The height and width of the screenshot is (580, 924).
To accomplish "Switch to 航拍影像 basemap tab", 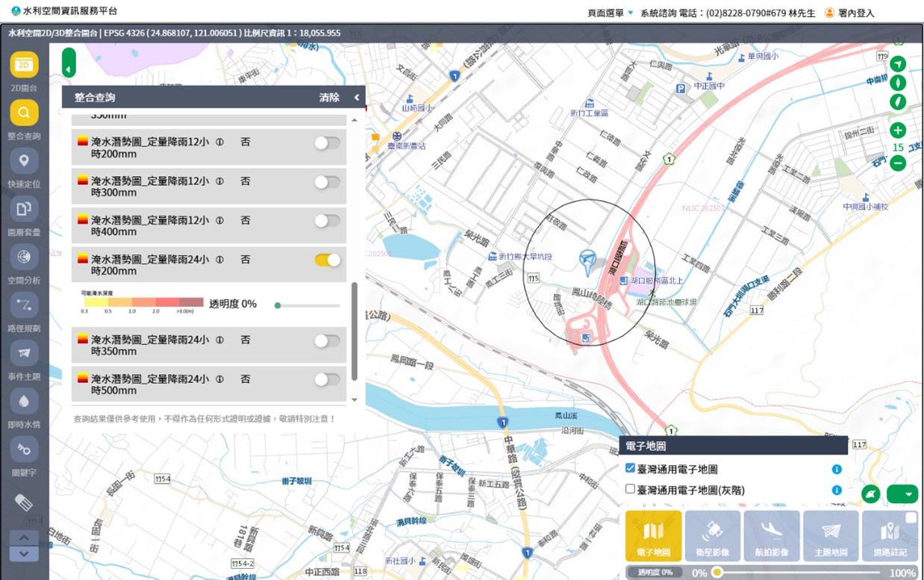I will pyautogui.click(x=772, y=535).
